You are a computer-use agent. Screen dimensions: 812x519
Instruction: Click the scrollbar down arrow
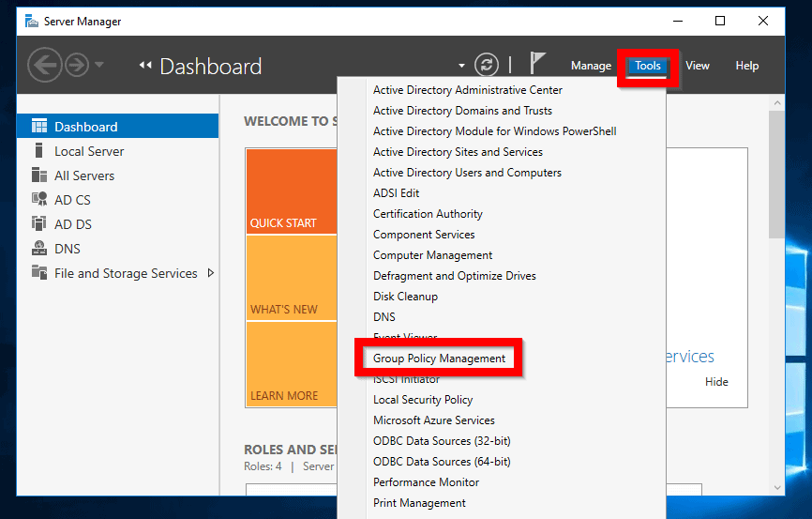coord(776,487)
